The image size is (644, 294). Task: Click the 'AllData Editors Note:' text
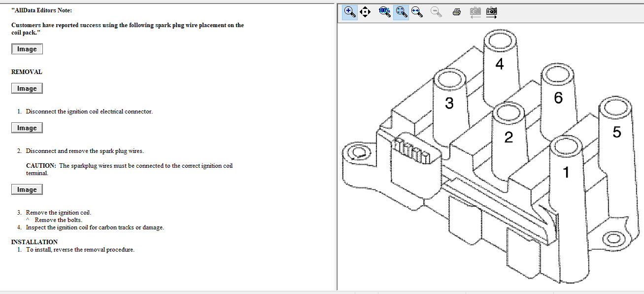point(42,10)
